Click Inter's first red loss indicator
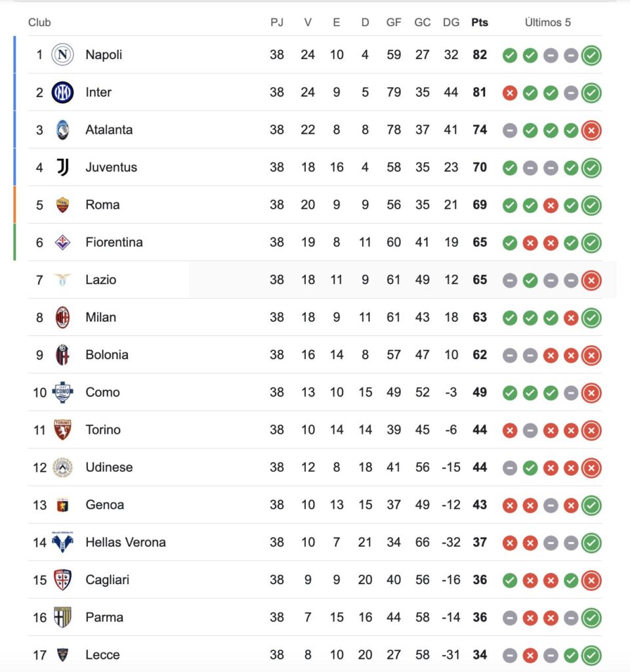 coord(509,93)
